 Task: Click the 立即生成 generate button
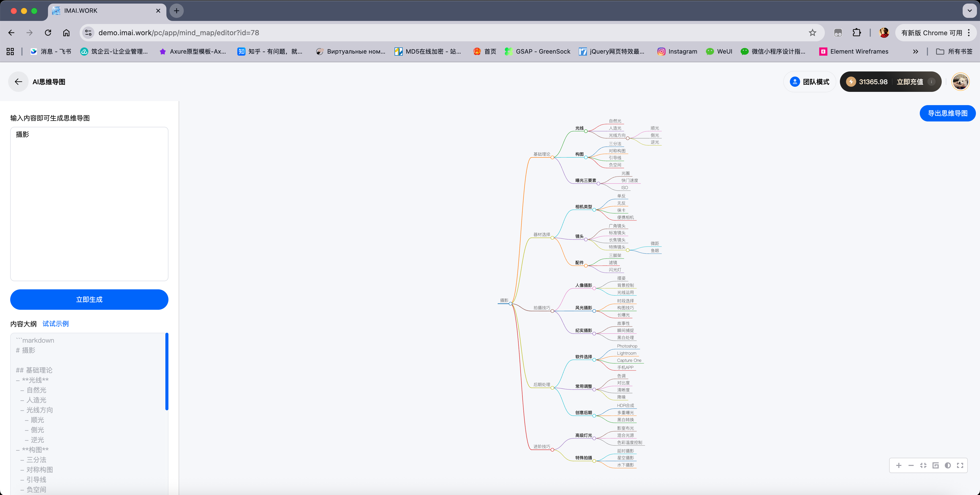(89, 300)
